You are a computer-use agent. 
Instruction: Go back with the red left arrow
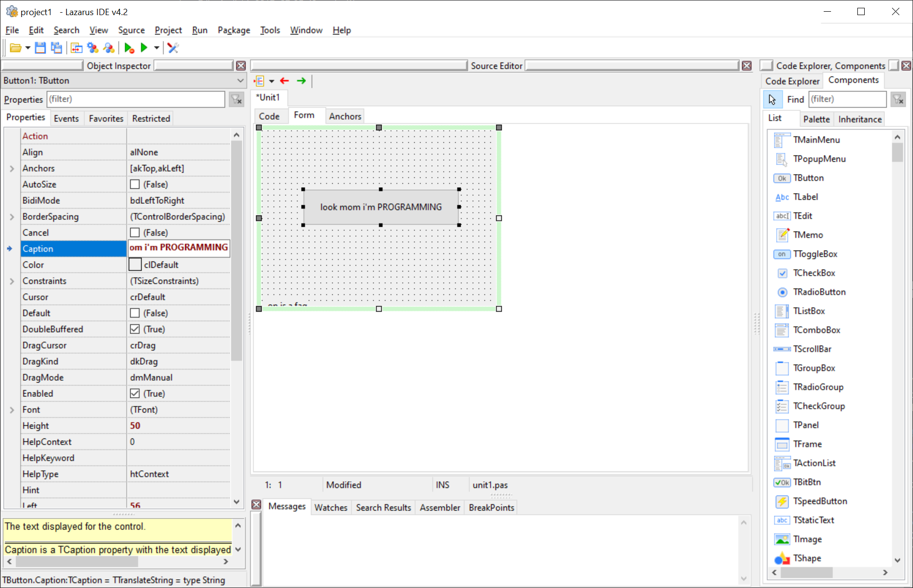pos(284,81)
